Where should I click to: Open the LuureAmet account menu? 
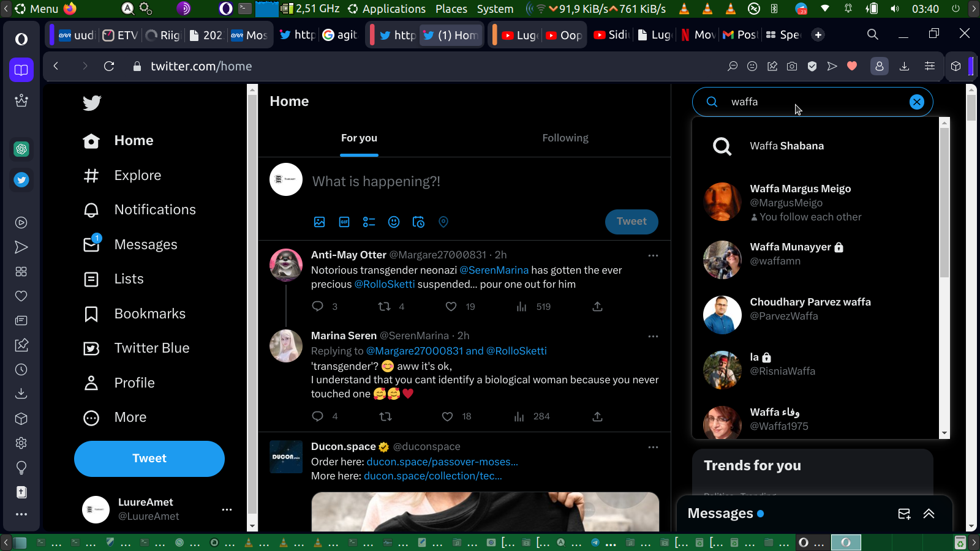coord(227,509)
